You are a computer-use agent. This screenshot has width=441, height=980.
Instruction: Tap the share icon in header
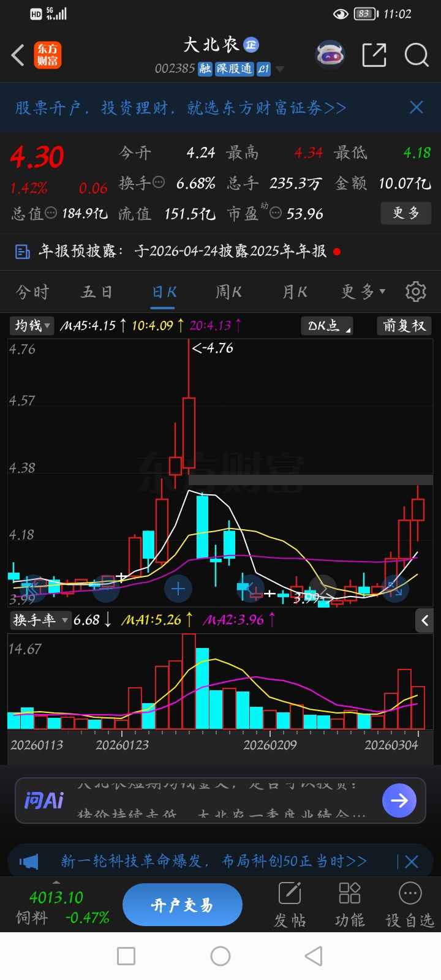374,55
